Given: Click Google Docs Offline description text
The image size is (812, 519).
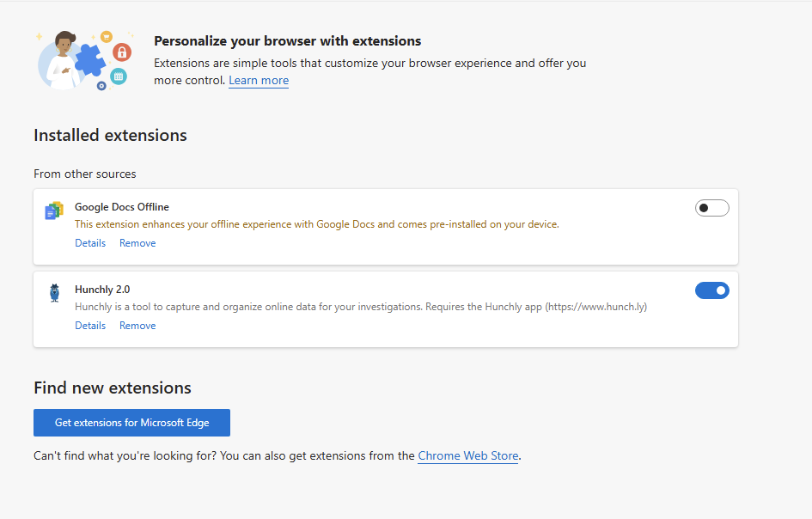Looking at the screenshot, I should 317,224.
